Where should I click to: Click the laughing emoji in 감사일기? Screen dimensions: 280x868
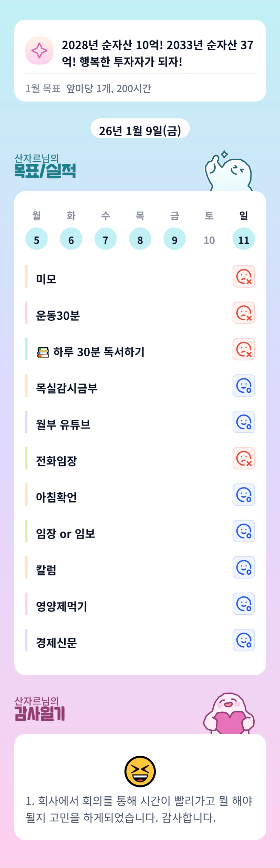point(140,771)
